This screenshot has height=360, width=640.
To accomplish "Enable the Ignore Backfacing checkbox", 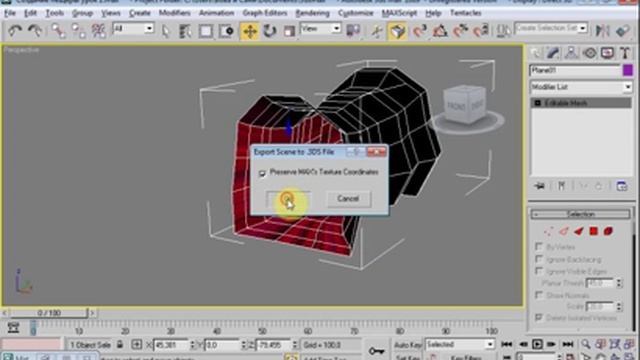I will point(539,259).
